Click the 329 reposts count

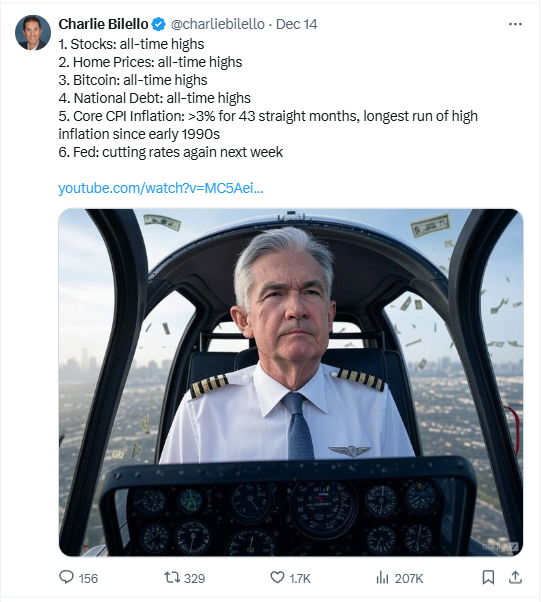click(x=194, y=578)
